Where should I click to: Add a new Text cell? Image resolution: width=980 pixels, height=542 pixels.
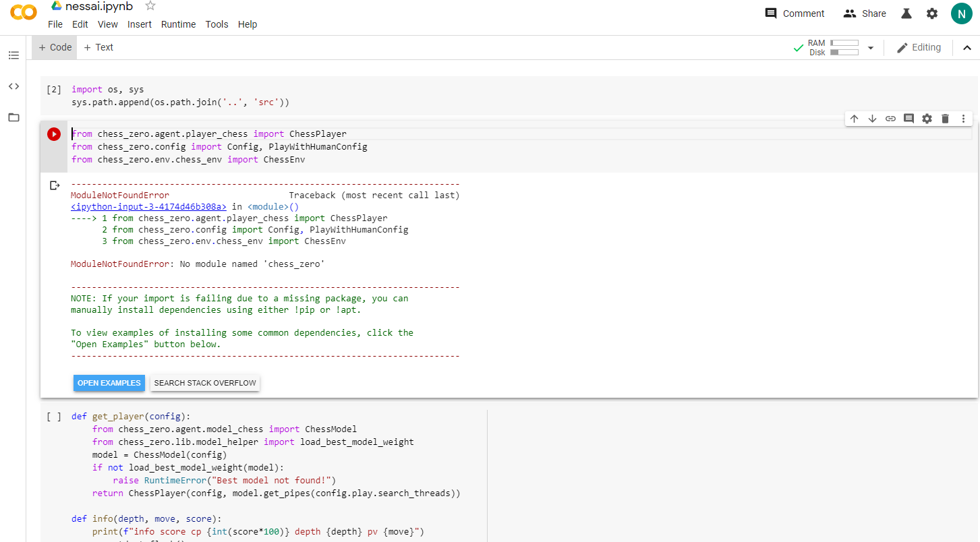(98, 47)
